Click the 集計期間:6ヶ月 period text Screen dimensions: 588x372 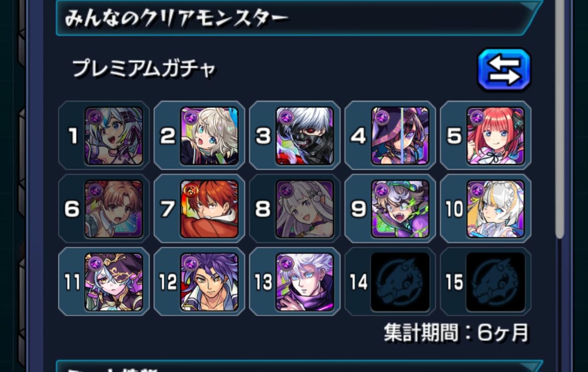click(457, 332)
